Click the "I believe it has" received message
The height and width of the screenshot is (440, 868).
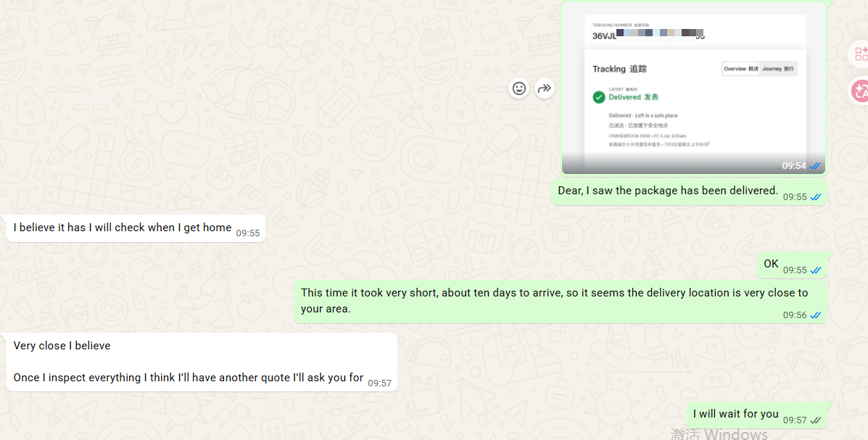click(x=136, y=228)
